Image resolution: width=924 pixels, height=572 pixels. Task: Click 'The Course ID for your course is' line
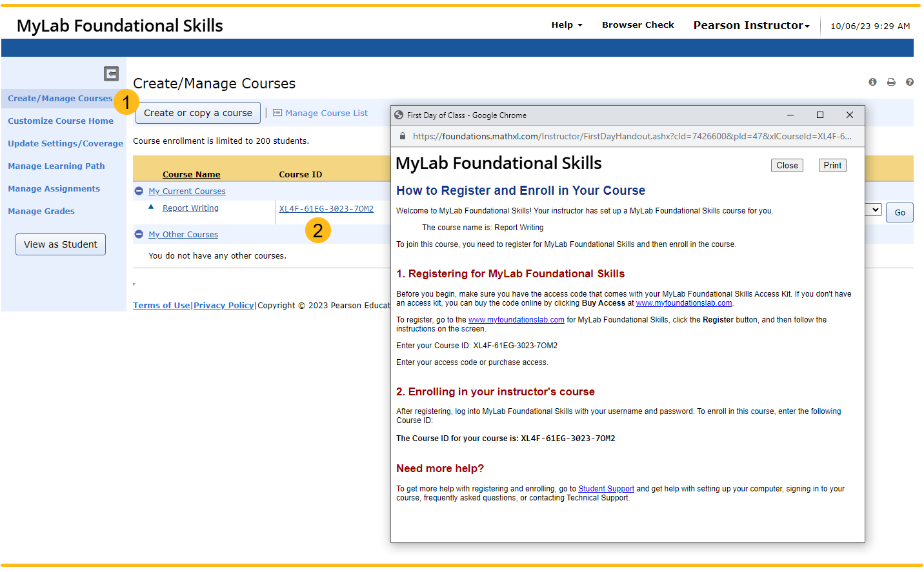click(505, 439)
